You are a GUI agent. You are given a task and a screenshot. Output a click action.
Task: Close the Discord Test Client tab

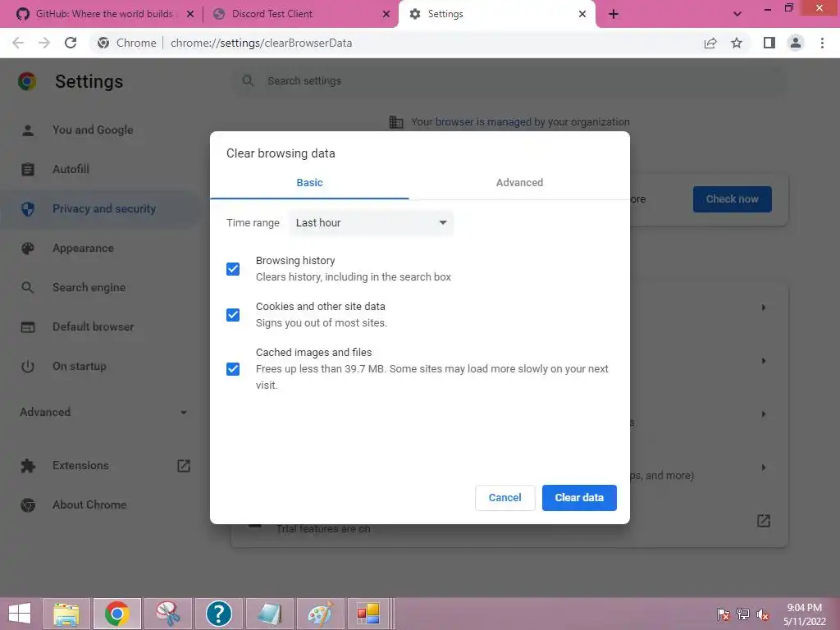tap(386, 14)
